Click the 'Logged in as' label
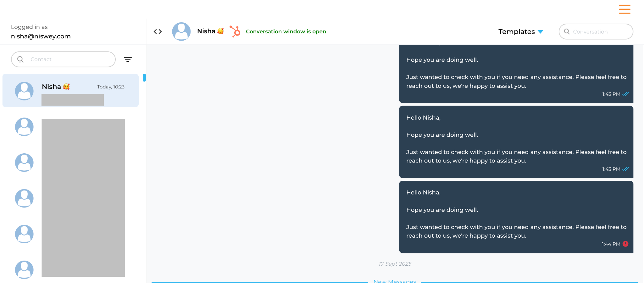Viewport: 644px width, 283px height. [x=29, y=27]
